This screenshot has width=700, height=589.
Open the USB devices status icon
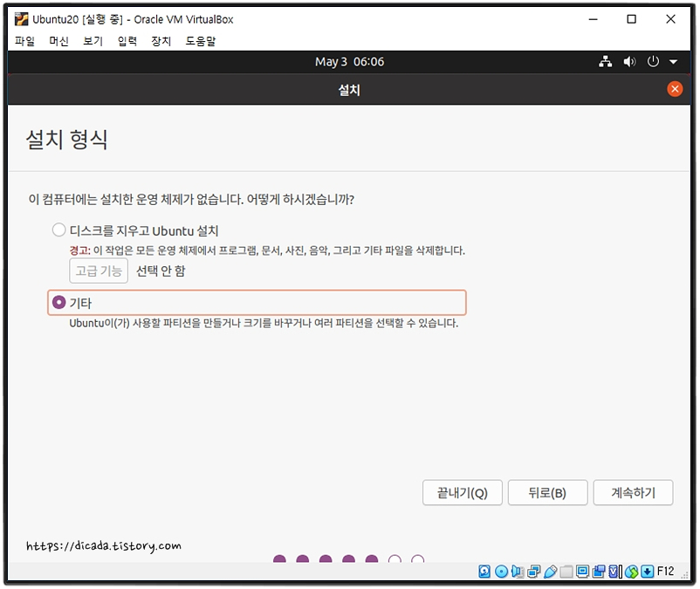coord(551,572)
